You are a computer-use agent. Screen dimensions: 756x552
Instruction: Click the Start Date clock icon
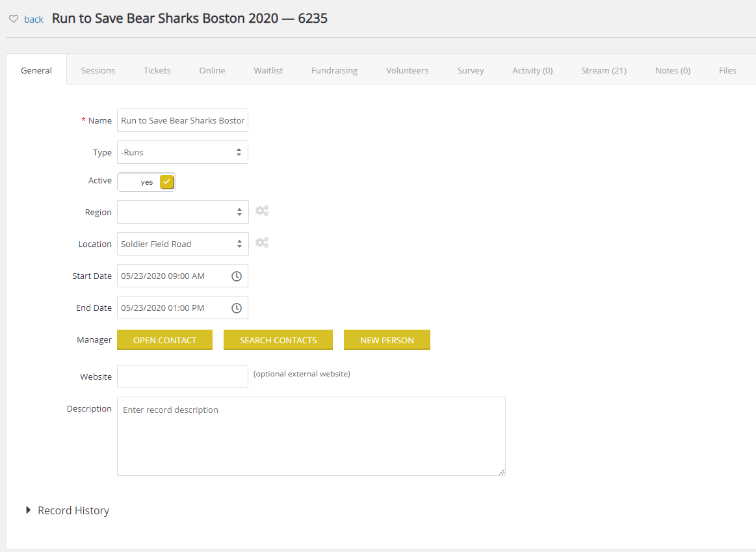pyautogui.click(x=236, y=276)
